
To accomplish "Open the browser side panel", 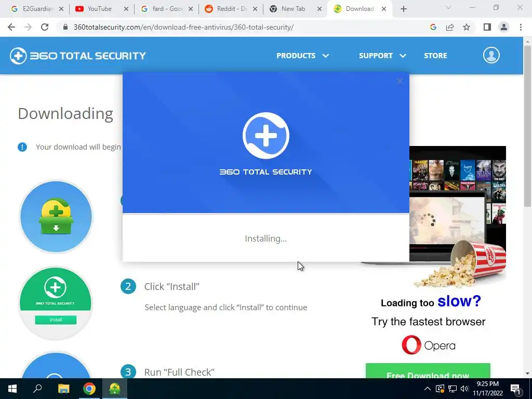I will click(487, 27).
